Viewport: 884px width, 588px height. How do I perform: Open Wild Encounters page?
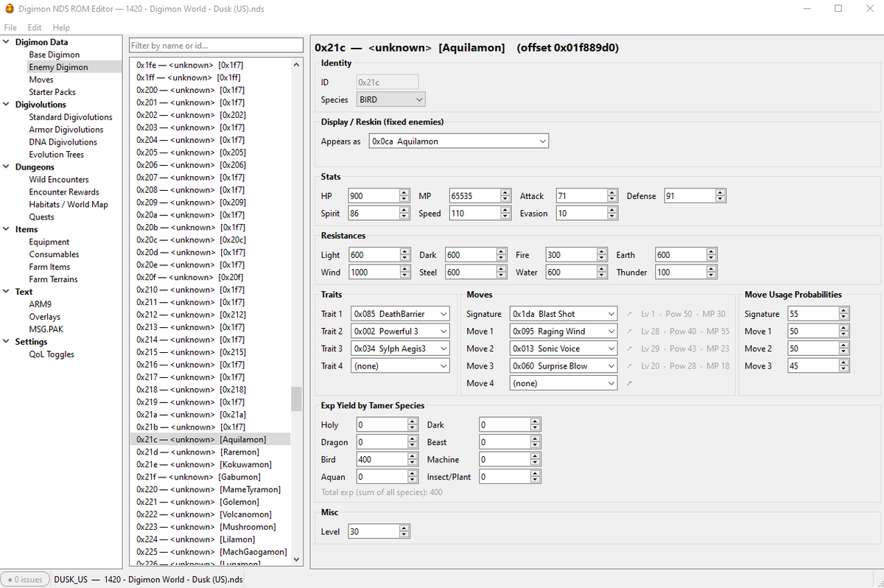tap(59, 180)
